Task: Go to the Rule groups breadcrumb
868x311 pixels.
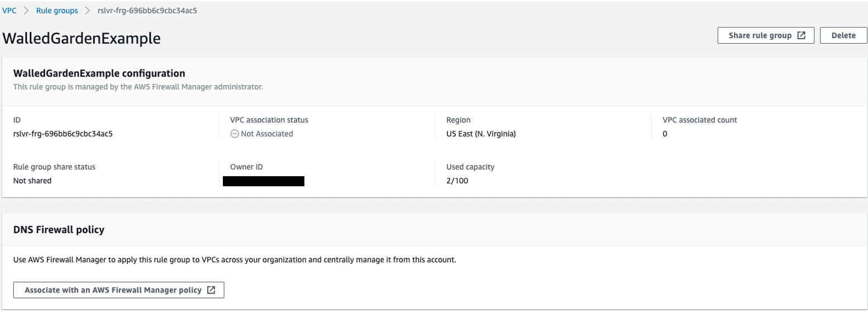Action: (57, 11)
